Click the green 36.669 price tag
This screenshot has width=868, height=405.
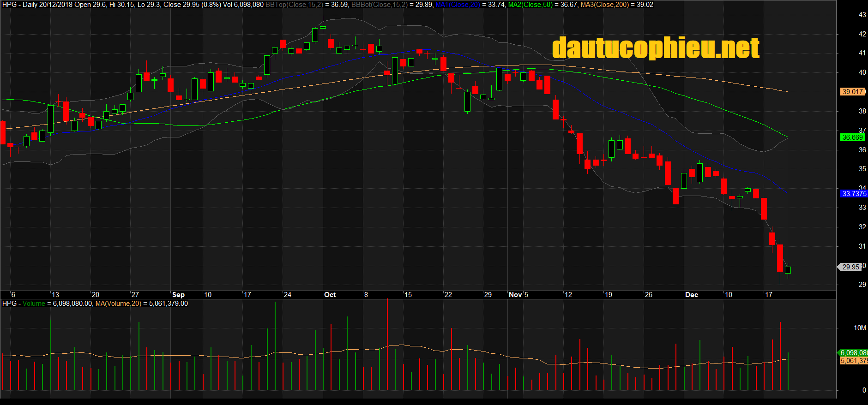pos(852,137)
